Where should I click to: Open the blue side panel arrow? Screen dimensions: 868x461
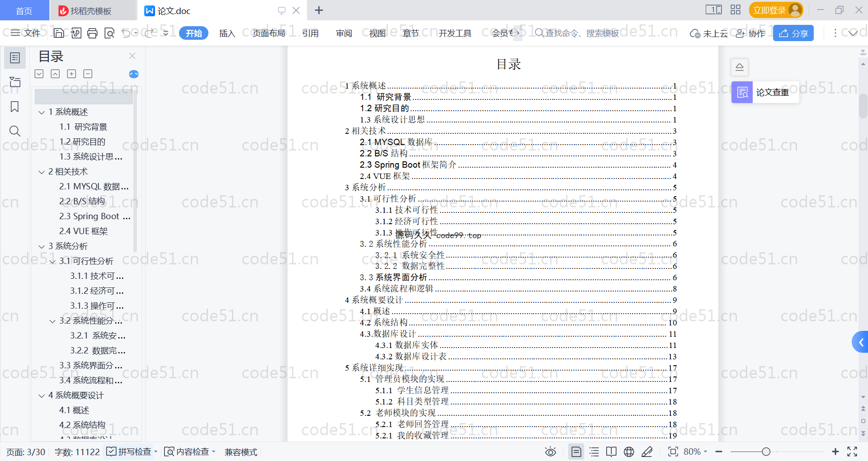(x=860, y=343)
